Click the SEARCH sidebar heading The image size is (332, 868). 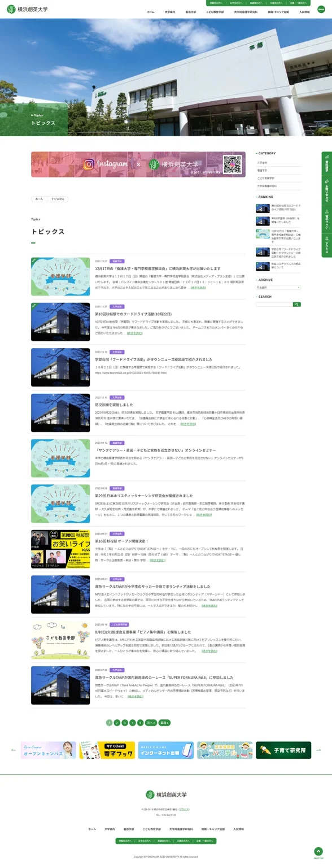pyautogui.click(x=264, y=297)
